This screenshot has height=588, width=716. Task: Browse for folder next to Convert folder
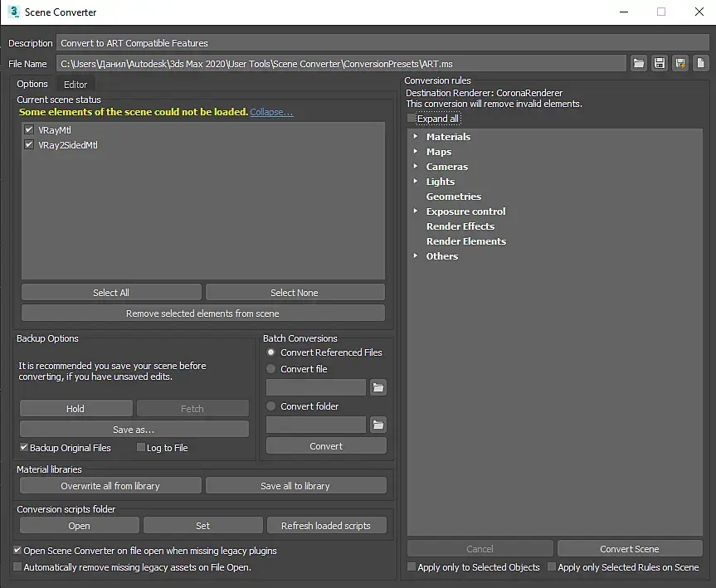[377, 425]
